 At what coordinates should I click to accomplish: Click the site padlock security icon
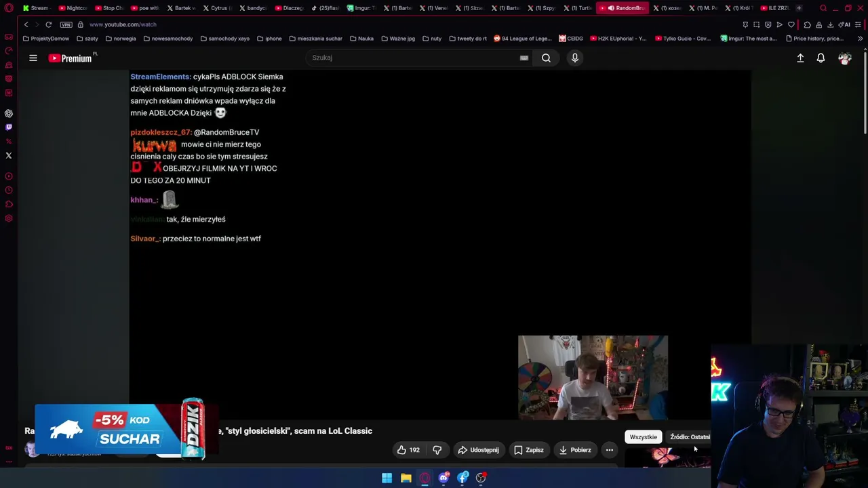click(80, 24)
